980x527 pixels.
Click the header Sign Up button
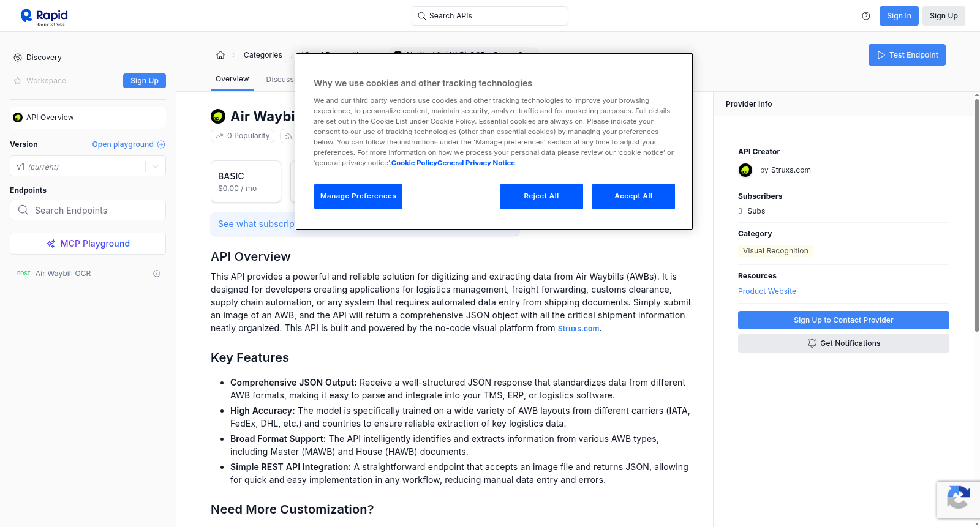point(944,16)
